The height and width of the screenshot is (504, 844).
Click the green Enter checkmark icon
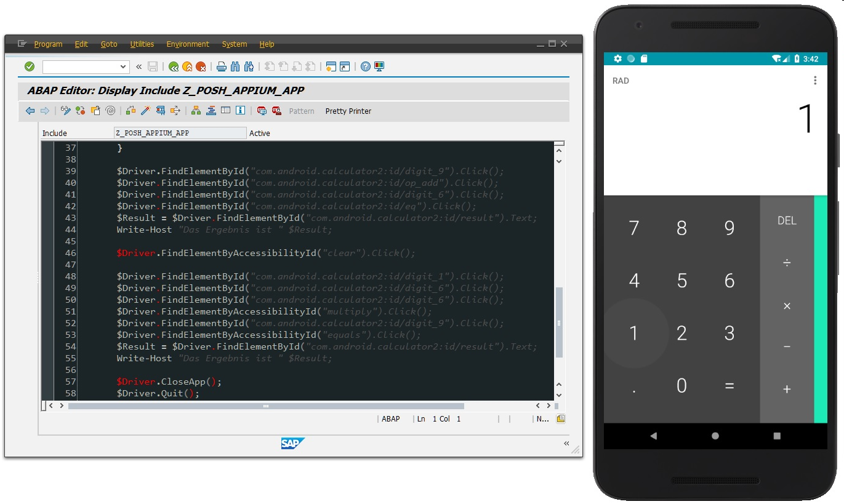pos(30,66)
